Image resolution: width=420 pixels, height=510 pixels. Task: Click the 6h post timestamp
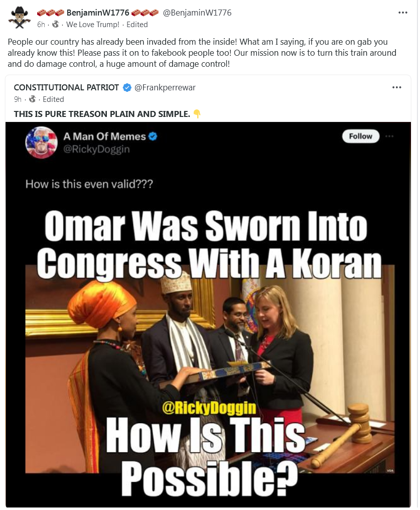click(41, 25)
